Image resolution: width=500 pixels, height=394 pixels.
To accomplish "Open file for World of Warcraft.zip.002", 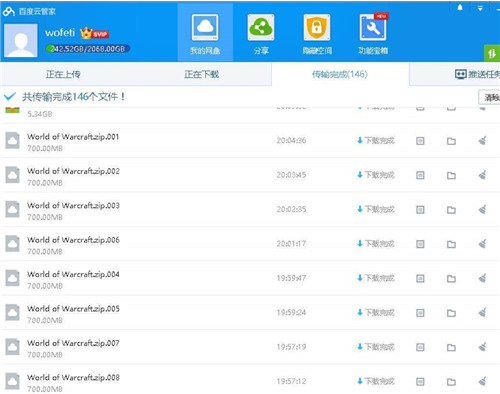I will (x=420, y=175).
